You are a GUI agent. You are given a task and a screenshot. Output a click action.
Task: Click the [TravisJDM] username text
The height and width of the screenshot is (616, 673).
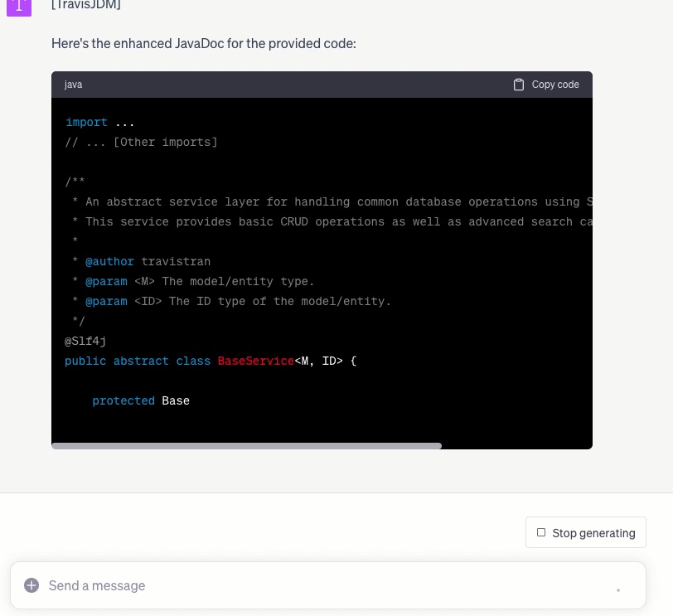tap(86, 5)
